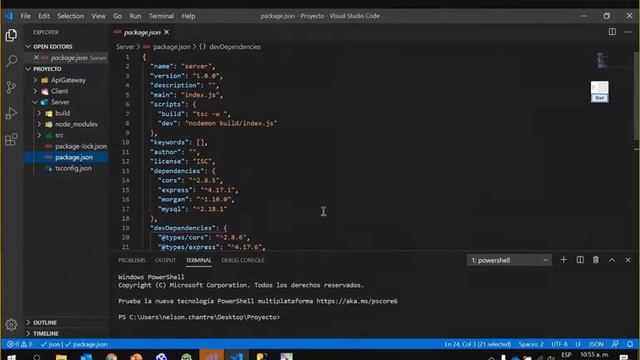640x360 pixels.
Task: Split the terminal panel
Action: tap(580, 260)
